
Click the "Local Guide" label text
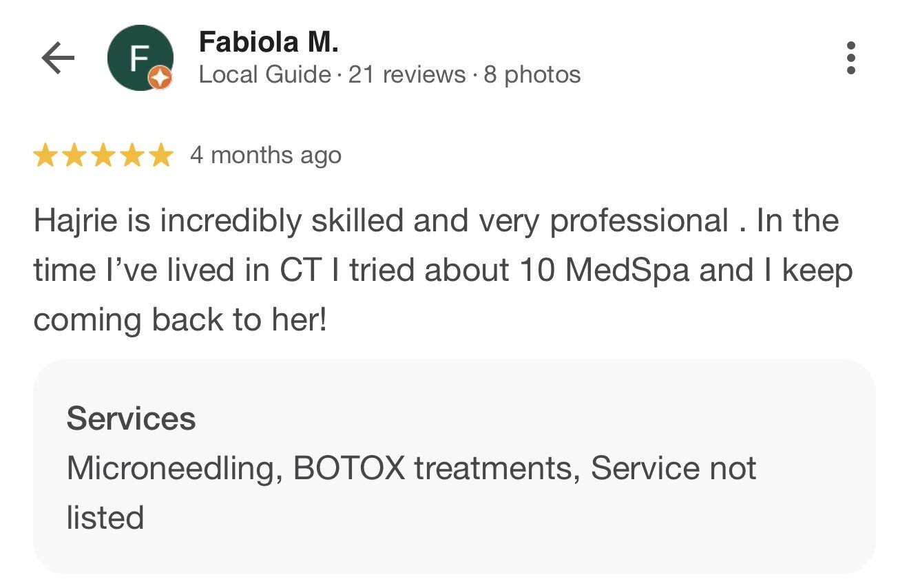[x=264, y=74]
